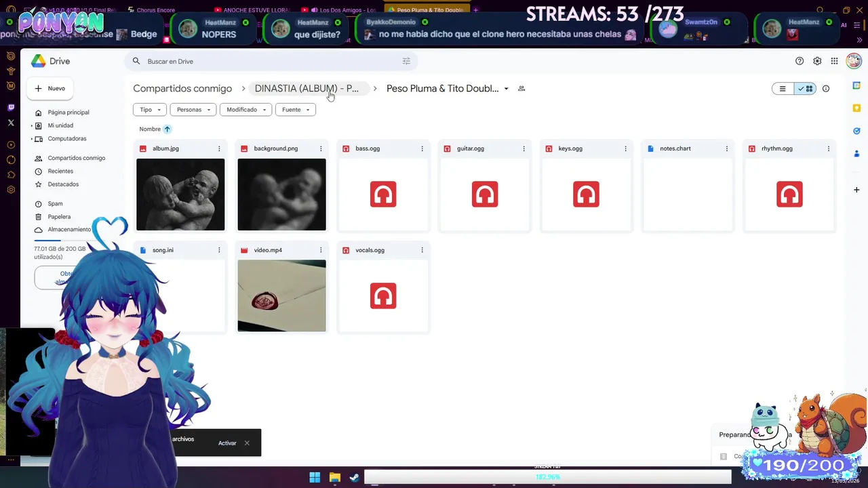
Task: Go to Compartidos conmigo breadcrumb
Action: pyautogui.click(x=182, y=89)
